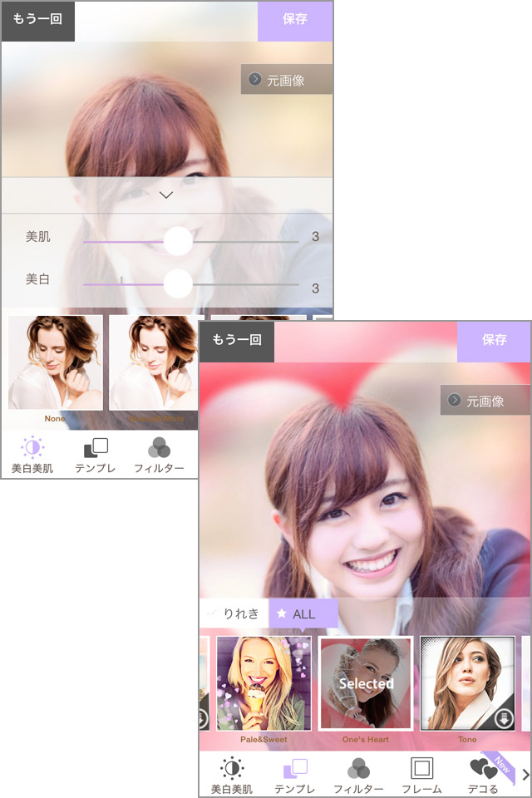Open the デコる decoration hearts icon

[x=483, y=769]
